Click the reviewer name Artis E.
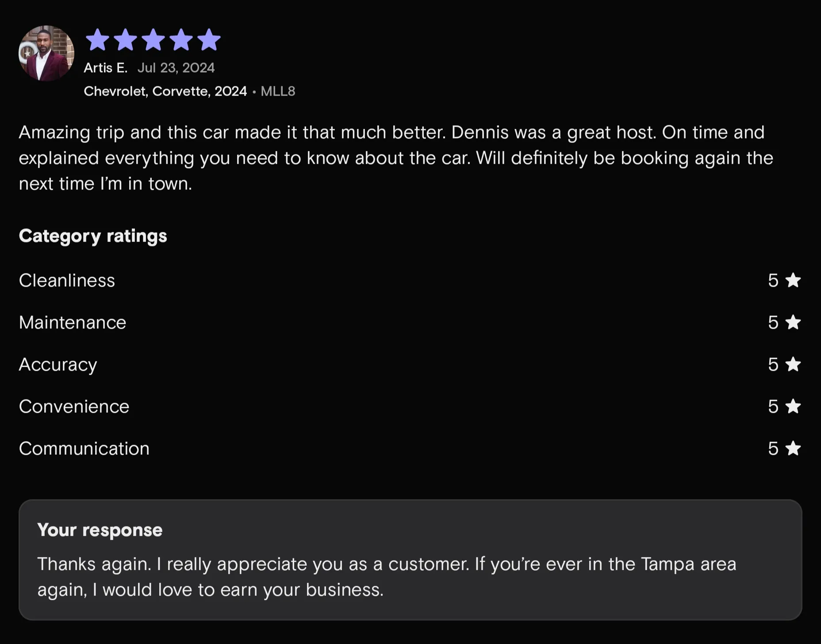The image size is (821, 644). (106, 68)
